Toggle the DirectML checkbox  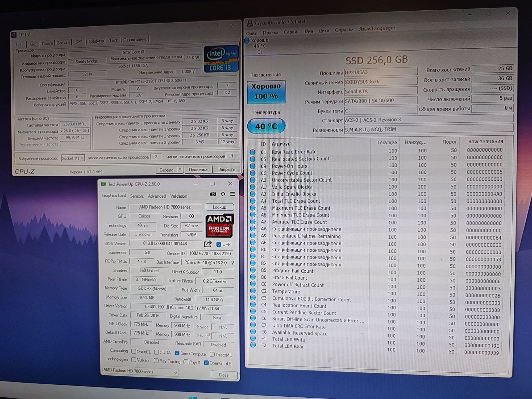[212, 354]
